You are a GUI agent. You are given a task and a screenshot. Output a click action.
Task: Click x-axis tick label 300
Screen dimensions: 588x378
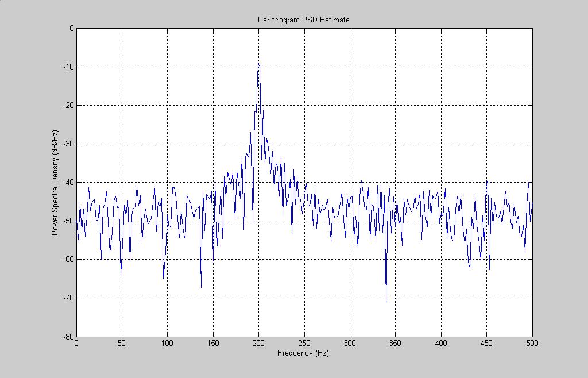tap(350, 343)
